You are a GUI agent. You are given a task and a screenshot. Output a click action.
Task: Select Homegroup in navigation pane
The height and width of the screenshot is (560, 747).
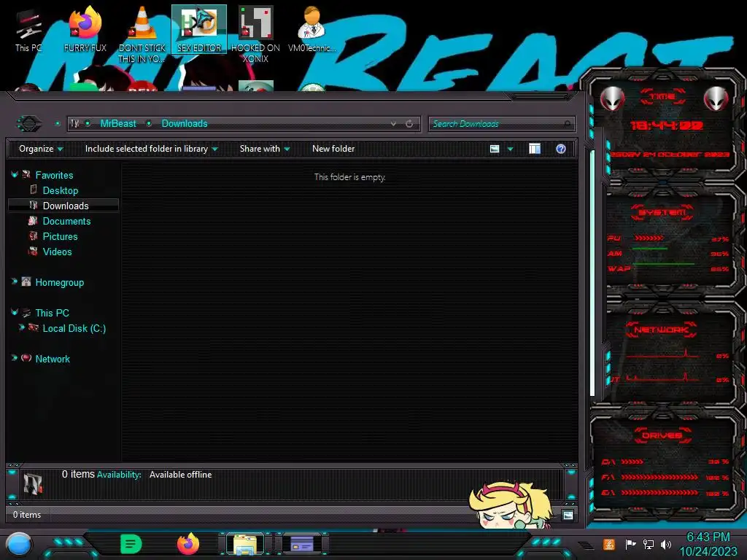point(60,282)
